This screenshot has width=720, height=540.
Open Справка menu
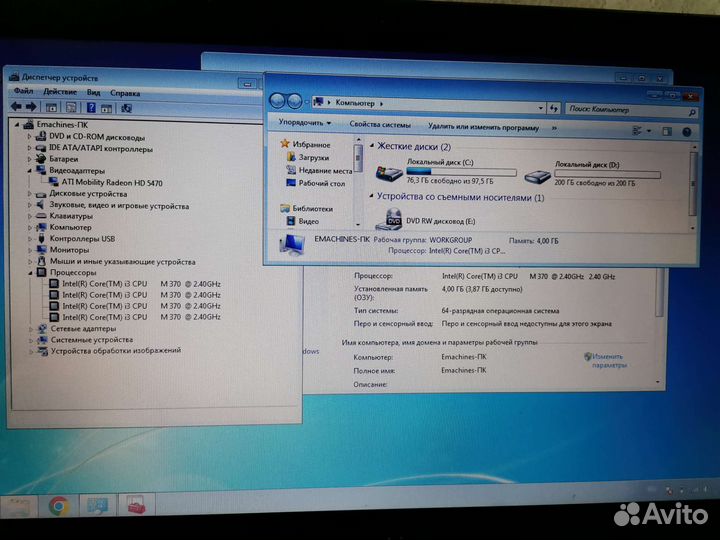click(x=125, y=93)
